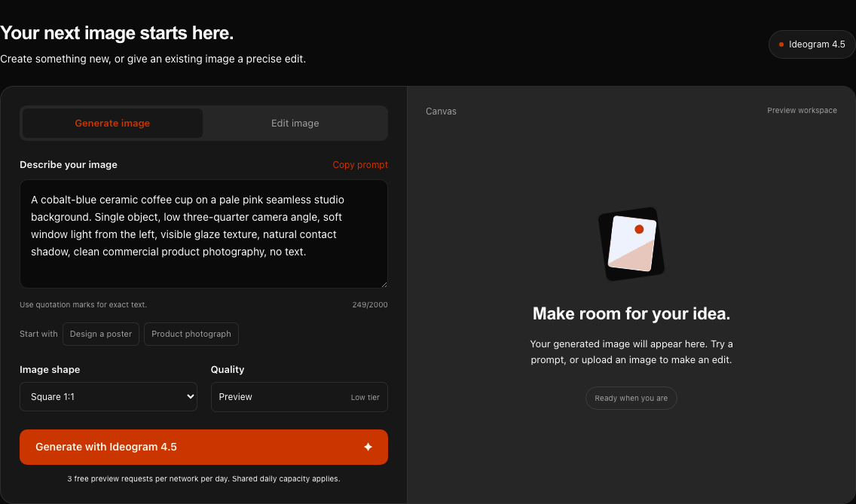Open the Quality Preview selector
This screenshot has height=504, width=856.
point(299,397)
